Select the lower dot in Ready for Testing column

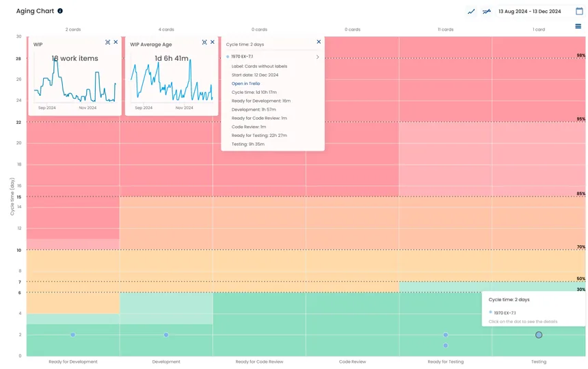(x=446, y=345)
